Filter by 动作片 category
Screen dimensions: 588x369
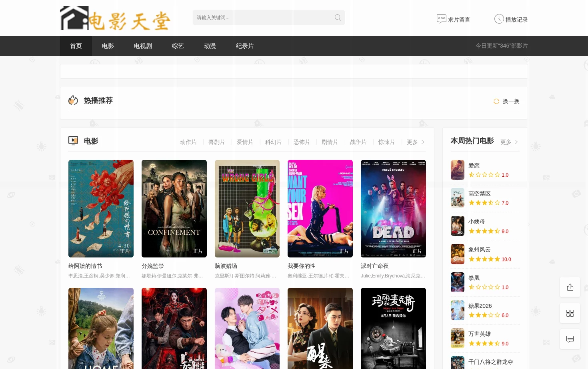tap(188, 142)
